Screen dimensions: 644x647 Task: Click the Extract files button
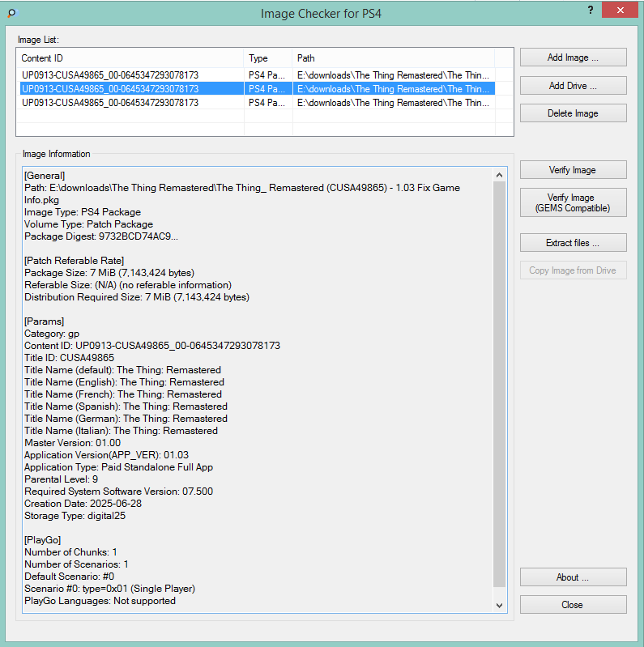click(573, 243)
